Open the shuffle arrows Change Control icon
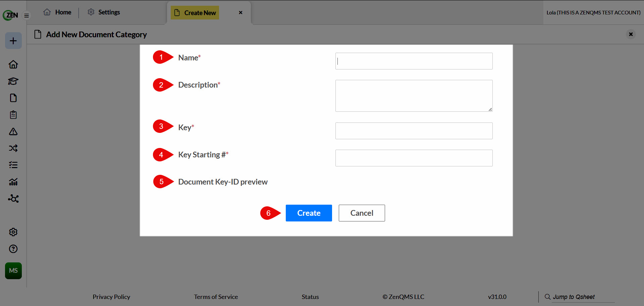The width and height of the screenshot is (644, 306). click(x=13, y=148)
